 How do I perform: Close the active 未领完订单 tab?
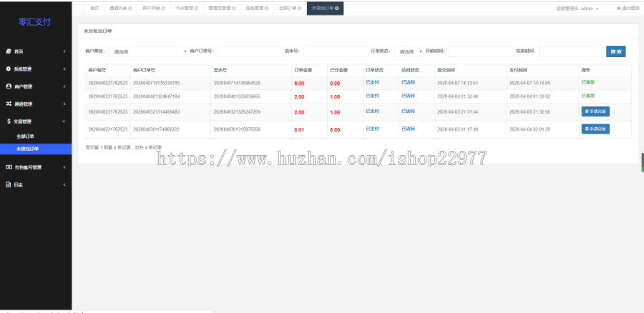click(x=337, y=8)
